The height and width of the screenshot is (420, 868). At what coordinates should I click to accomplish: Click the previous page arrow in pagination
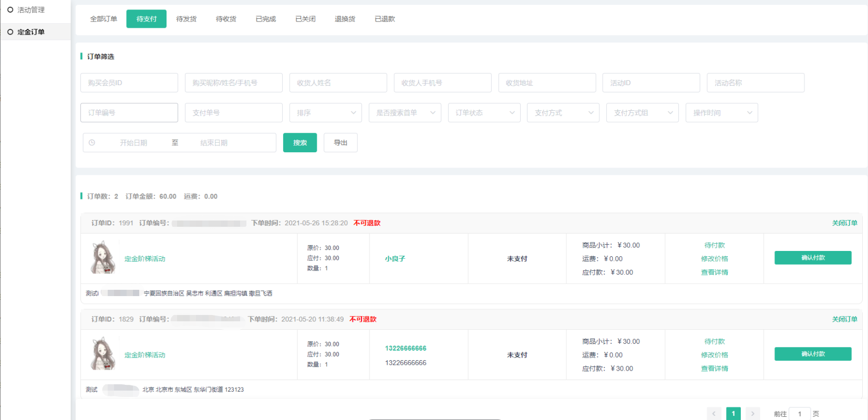click(714, 414)
